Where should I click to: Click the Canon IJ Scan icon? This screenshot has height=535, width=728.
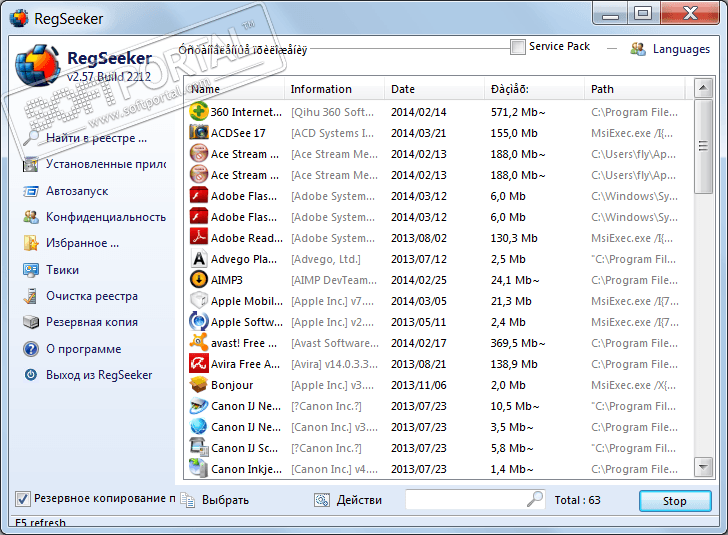[199, 447]
